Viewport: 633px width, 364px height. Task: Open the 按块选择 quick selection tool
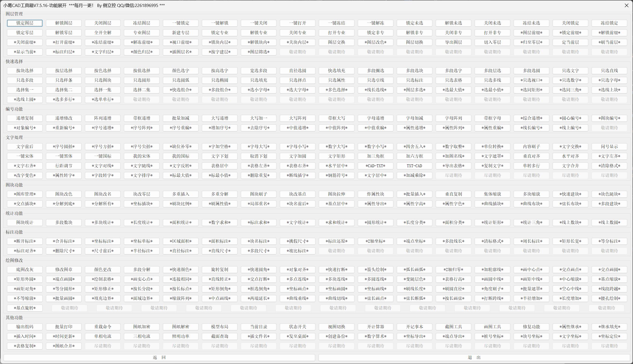coord(25,70)
